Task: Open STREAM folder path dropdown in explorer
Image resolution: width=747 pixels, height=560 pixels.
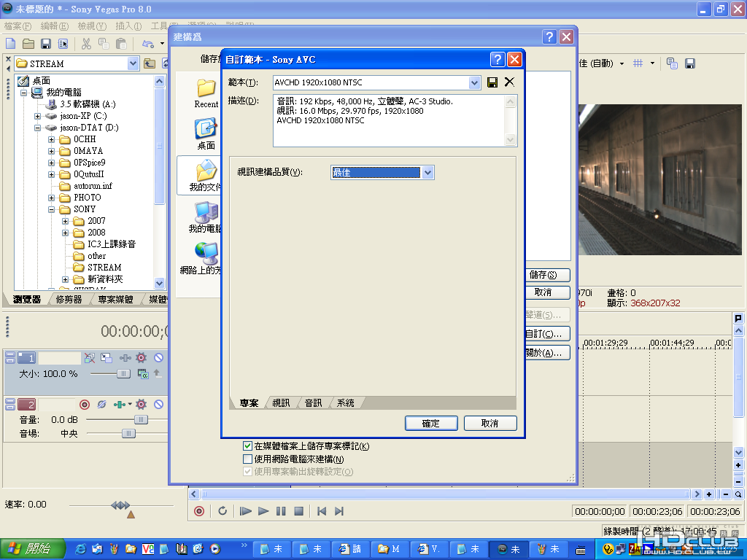Action: coord(133,63)
